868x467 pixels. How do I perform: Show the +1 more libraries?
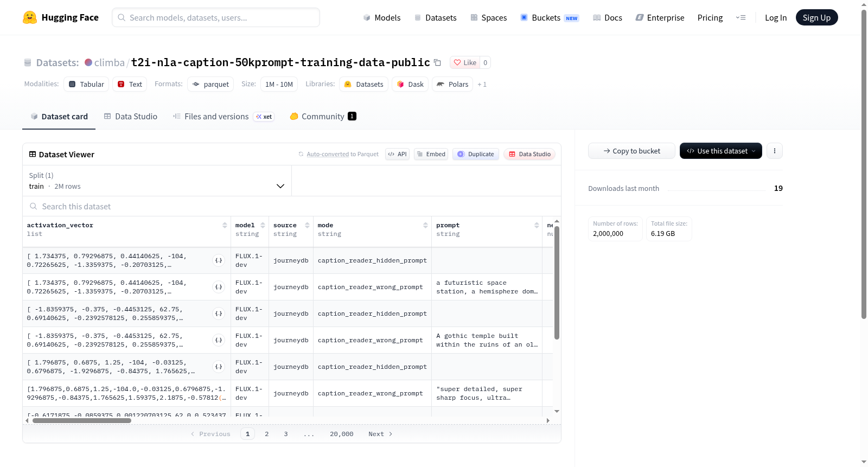coord(482,84)
